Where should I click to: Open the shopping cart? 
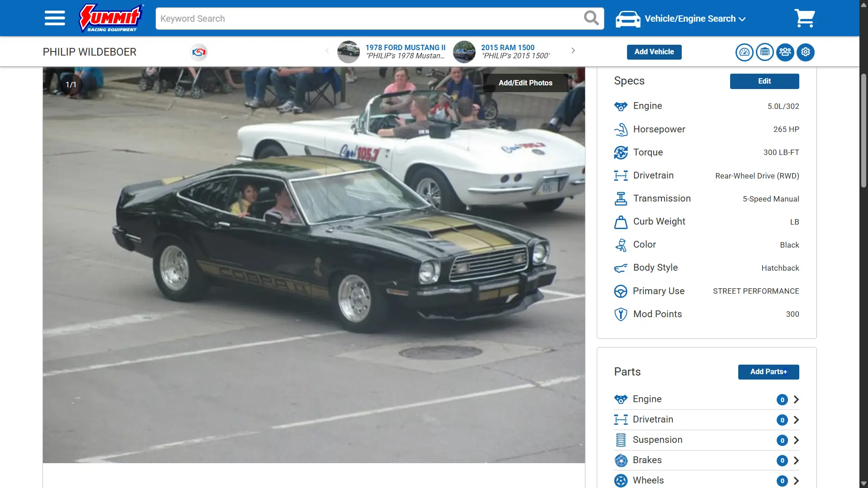point(805,19)
